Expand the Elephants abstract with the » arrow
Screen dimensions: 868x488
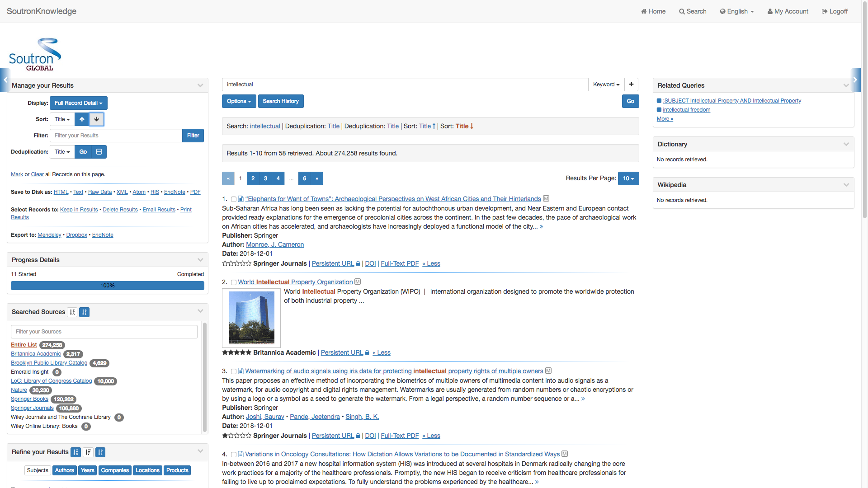541,227
